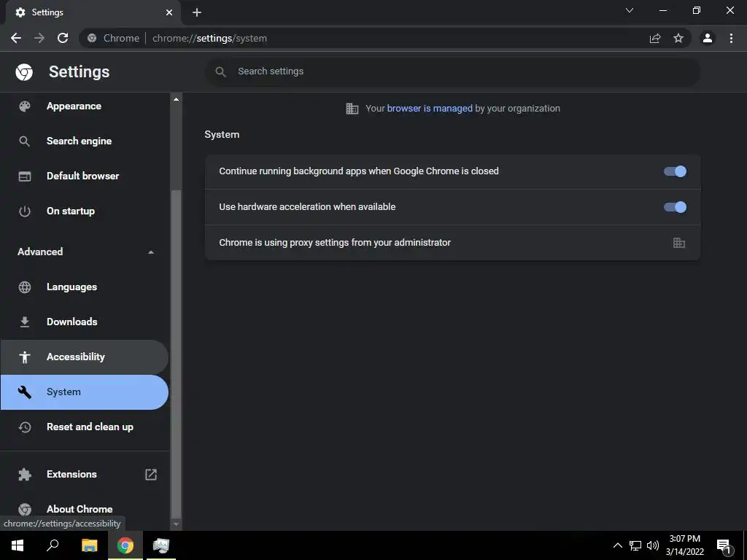Collapse the Advanced section in sidebar
Image resolution: width=747 pixels, height=560 pixels.
[x=151, y=252]
